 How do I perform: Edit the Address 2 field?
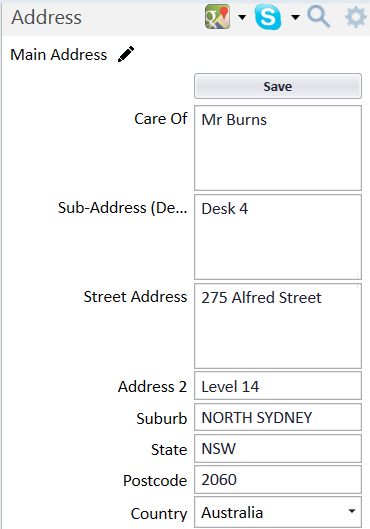coord(278,386)
